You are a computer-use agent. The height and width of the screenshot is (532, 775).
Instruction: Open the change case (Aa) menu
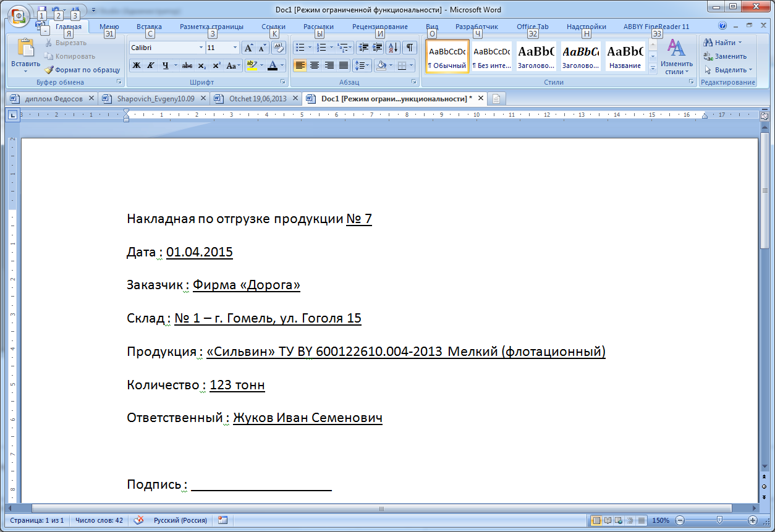[233, 65]
